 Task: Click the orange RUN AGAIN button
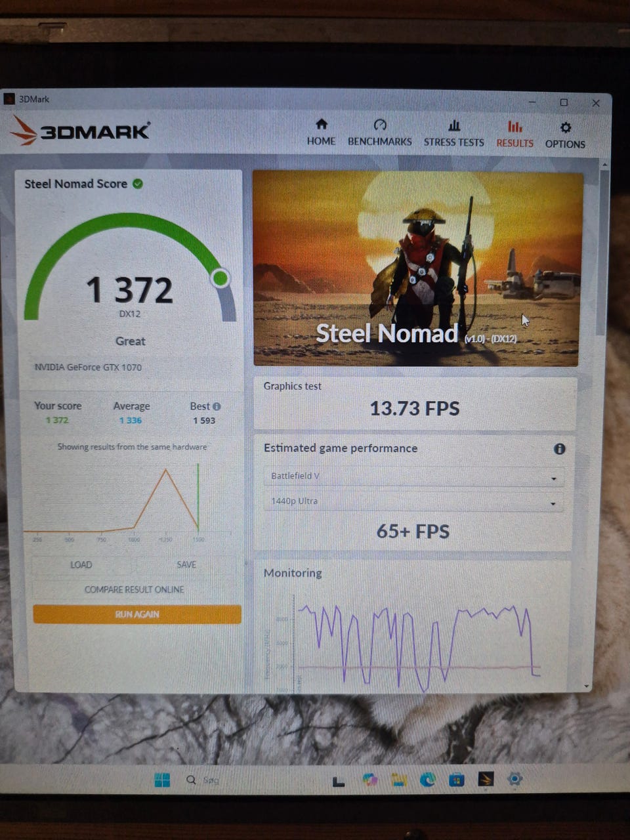137,614
